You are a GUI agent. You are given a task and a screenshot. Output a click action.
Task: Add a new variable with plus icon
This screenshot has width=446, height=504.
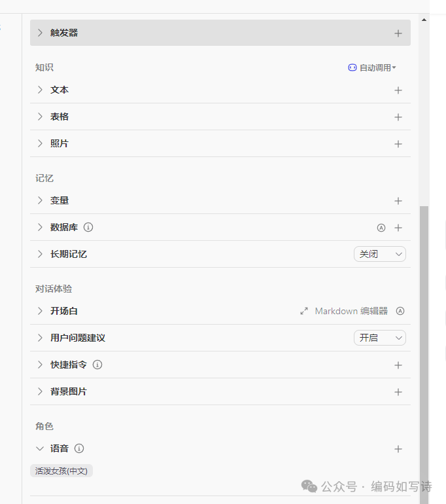[x=398, y=201]
